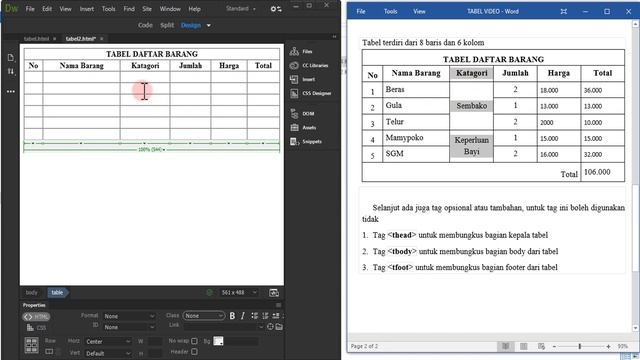Click the Point to File target icon
Screen dimensions: 640x360
[270, 327]
